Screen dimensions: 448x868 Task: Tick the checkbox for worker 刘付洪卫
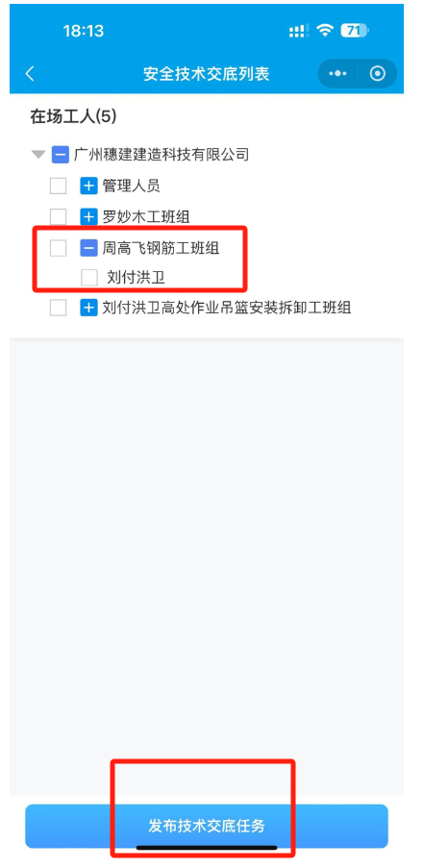(89, 278)
